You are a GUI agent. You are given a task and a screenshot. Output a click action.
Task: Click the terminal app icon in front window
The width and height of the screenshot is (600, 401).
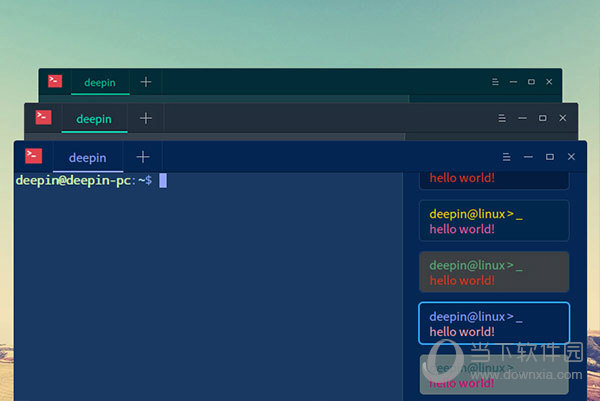34,156
